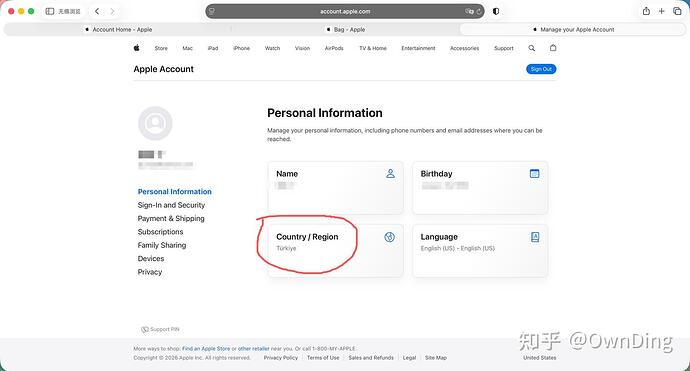Open the Terms of Use footer link
Viewport: 690px width, 371px height.
[323, 358]
